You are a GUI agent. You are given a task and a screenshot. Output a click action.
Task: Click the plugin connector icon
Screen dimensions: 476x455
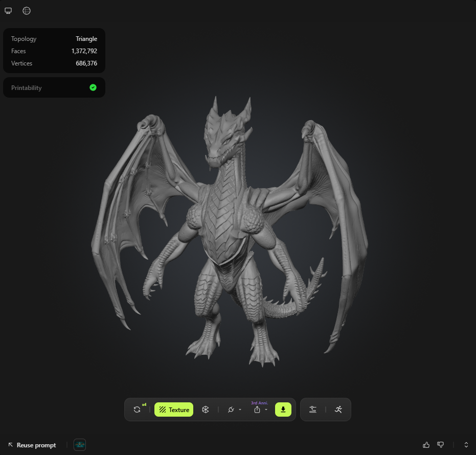pyautogui.click(x=231, y=409)
